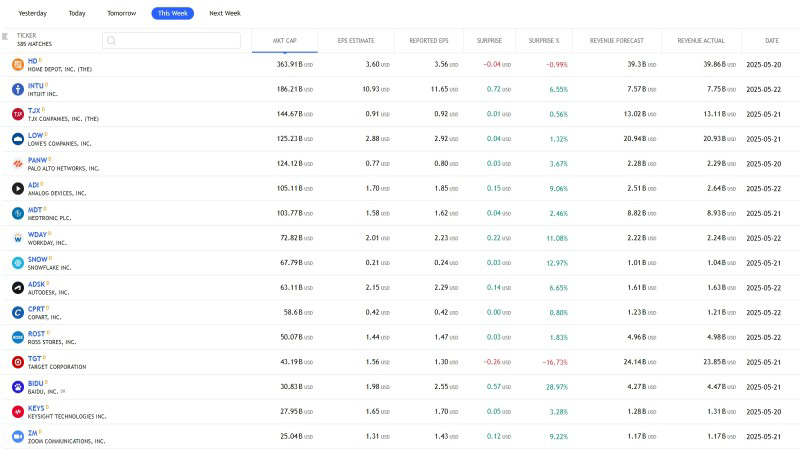The height and width of the screenshot is (450, 800).
Task: Click the Intuit company logo icon
Action: 18,89
